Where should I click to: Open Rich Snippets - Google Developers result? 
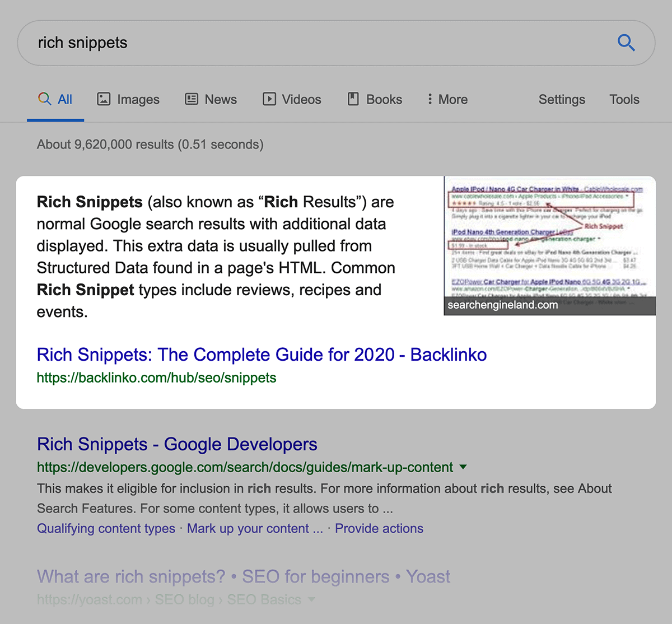pyautogui.click(x=177, y=444)
